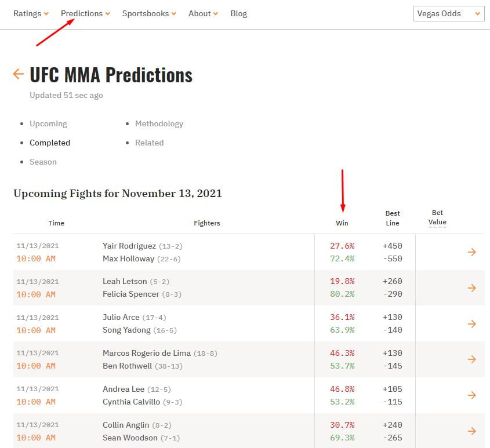Screen dimensions: 490x448
Task: Open details arrow for Letson vs Spencer
Action: point(471,288)
